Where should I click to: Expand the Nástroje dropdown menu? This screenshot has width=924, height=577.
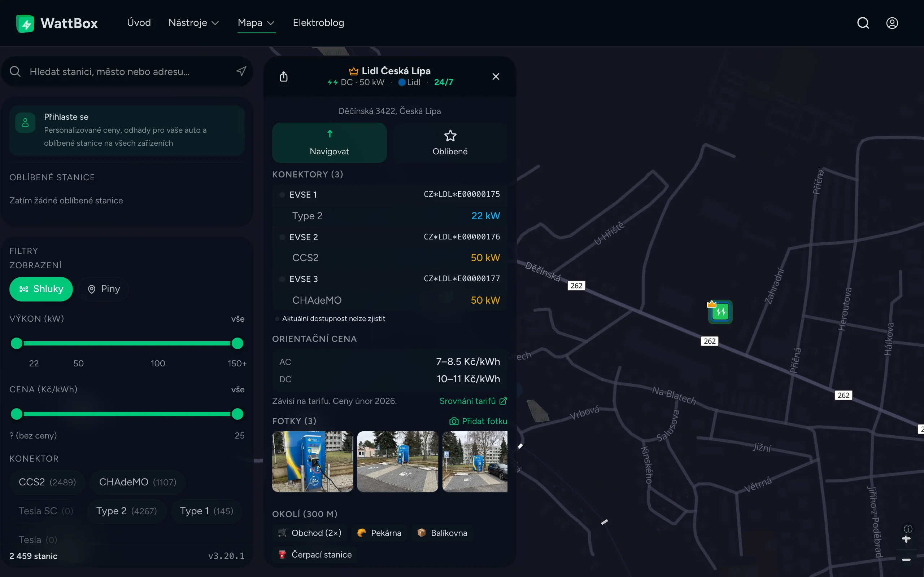[193, 23]
